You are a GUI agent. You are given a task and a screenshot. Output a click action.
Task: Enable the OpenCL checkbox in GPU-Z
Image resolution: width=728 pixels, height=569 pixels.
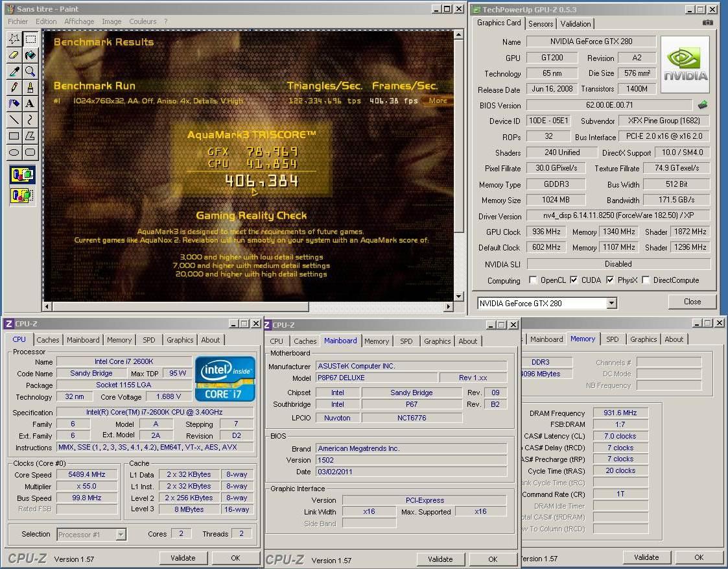tap(533, 280)
